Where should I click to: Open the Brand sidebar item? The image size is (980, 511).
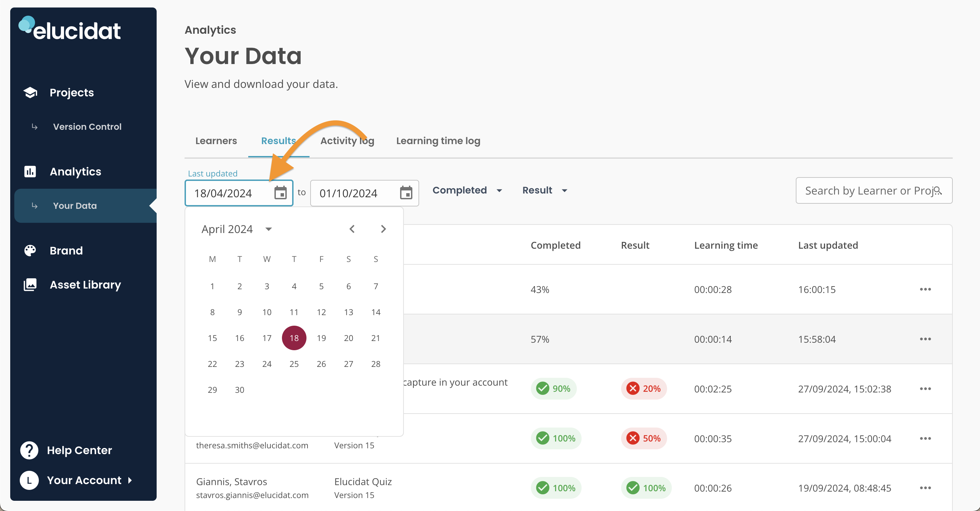click(66, 250)
